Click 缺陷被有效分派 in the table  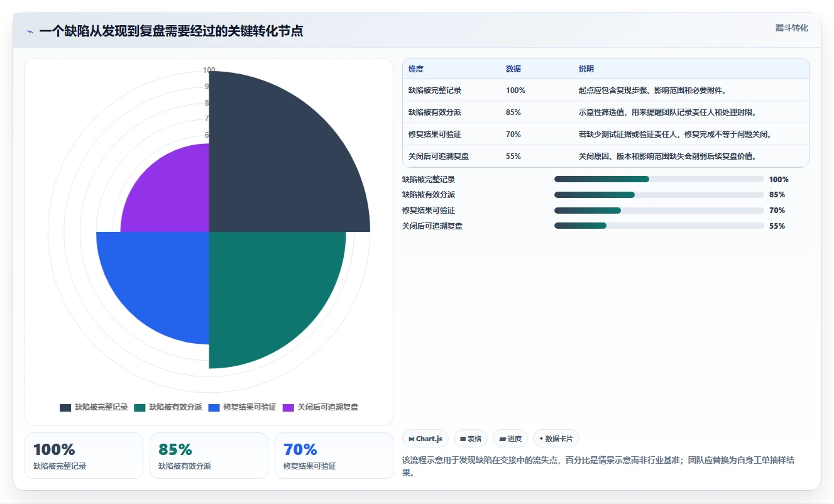coord(435,112)
